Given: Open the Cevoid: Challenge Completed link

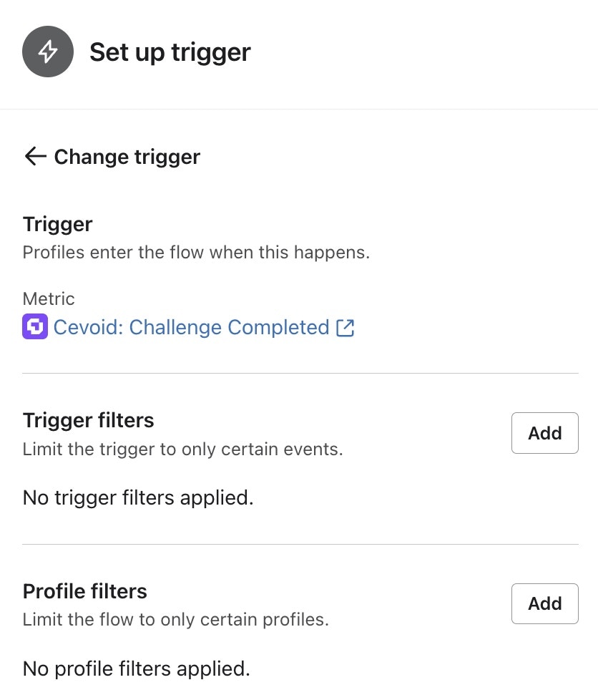Looking at the screenshot, I should 191,328.
